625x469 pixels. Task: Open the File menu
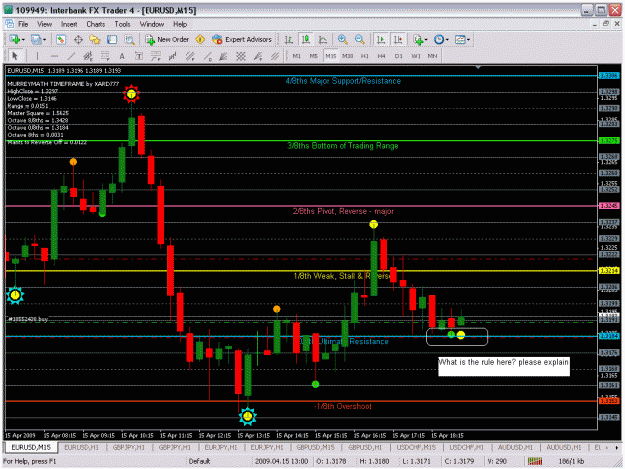[23, 24]
